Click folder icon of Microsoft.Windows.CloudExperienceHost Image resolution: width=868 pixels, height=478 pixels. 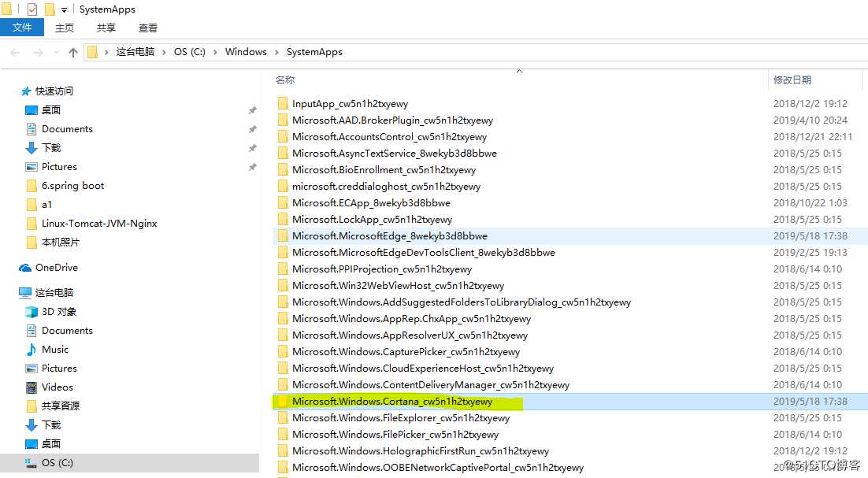click(283, 369)
